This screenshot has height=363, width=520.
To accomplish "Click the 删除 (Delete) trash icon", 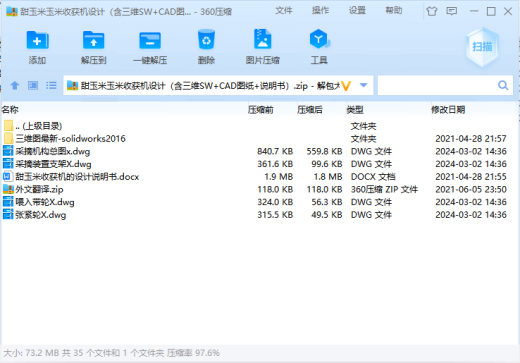I will tap(206, 40).
